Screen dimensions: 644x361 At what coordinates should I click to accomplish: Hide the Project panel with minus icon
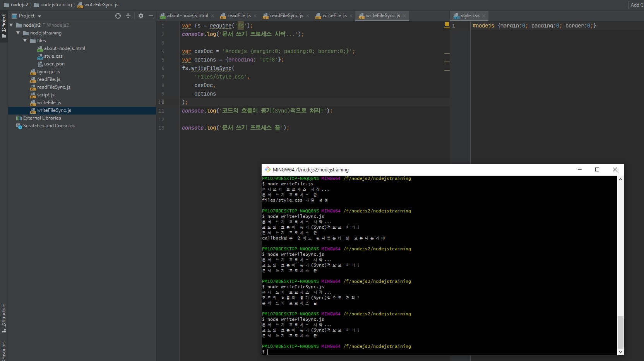pyautogui.click(x=151, y=16)
